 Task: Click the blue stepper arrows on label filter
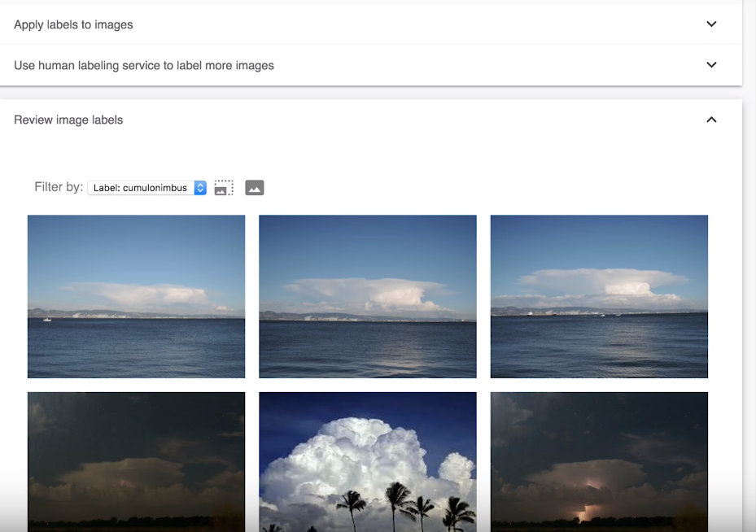(200, 188)
